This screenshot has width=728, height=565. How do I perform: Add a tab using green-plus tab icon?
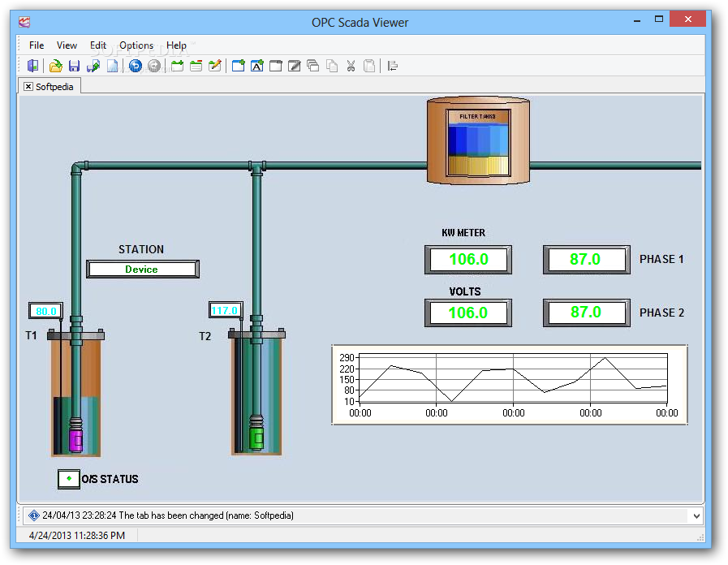[177, 66]
